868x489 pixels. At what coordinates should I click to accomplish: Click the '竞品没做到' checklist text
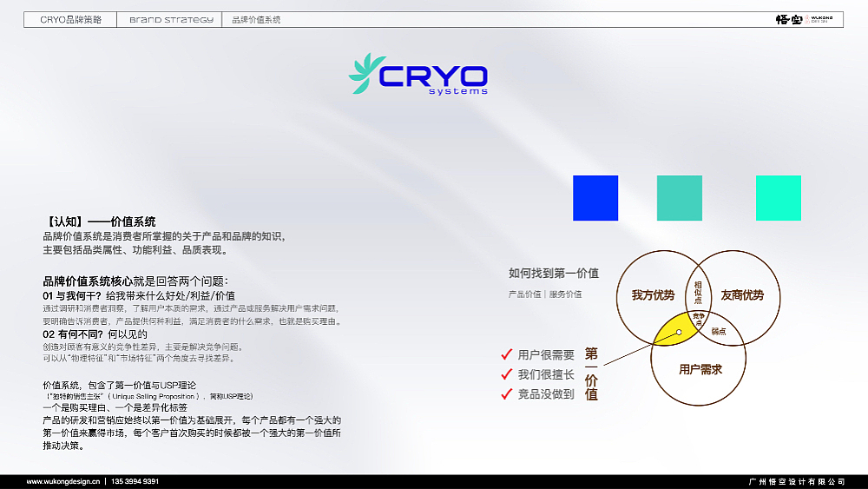(x=546, y=394)
